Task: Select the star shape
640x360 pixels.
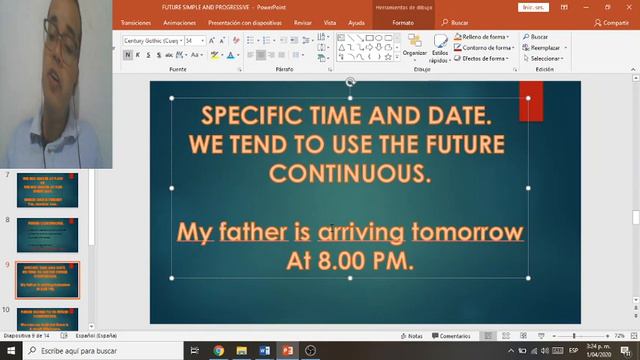Action: [x=389, y=57]
